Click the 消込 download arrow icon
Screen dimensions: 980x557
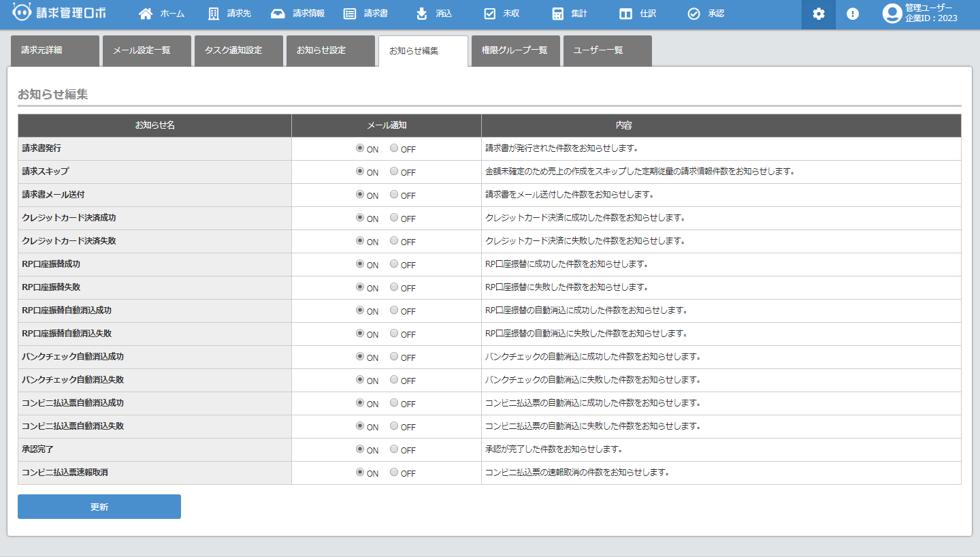point(421,14)
